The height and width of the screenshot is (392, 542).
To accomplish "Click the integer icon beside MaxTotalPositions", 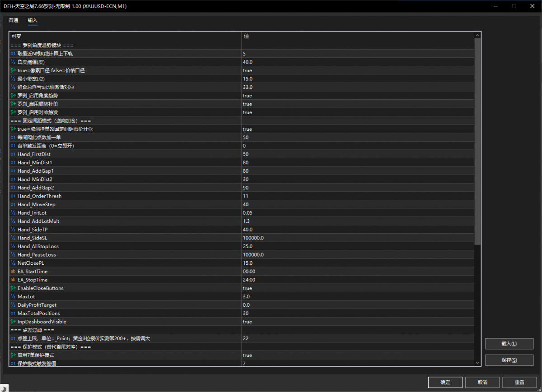I will pos(13,314).
